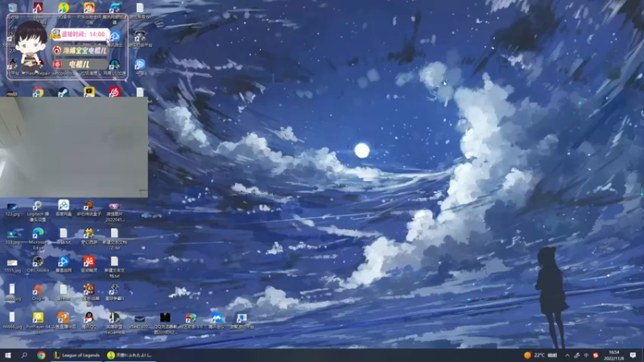Open the blue play-arrow shortcut beside OBS
Image resolution: width=644 pixels, height=362 pixels.
click(64, 265)
